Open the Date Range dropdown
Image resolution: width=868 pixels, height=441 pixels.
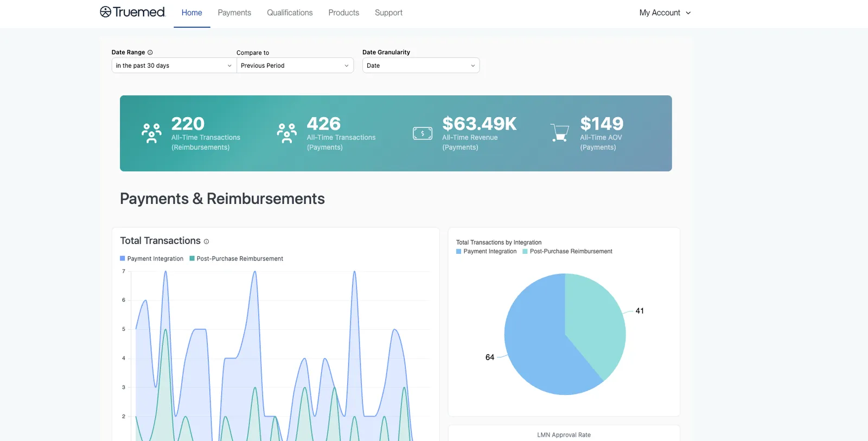click(x=174, y=66)
